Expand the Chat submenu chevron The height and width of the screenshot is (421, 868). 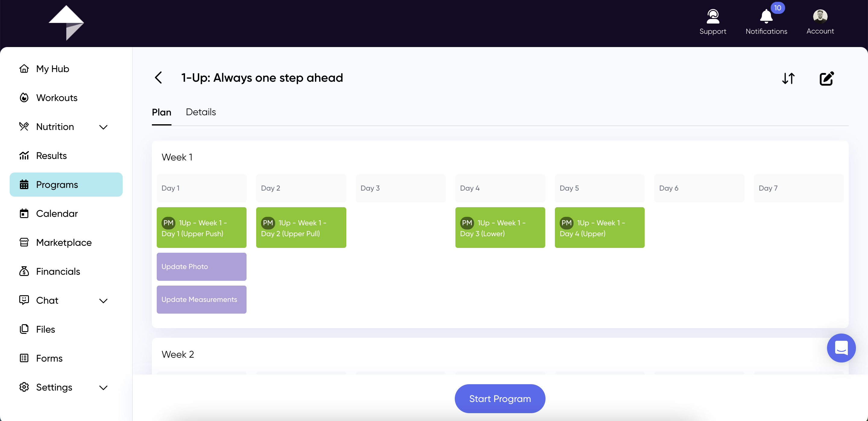(x=103, y=301)
